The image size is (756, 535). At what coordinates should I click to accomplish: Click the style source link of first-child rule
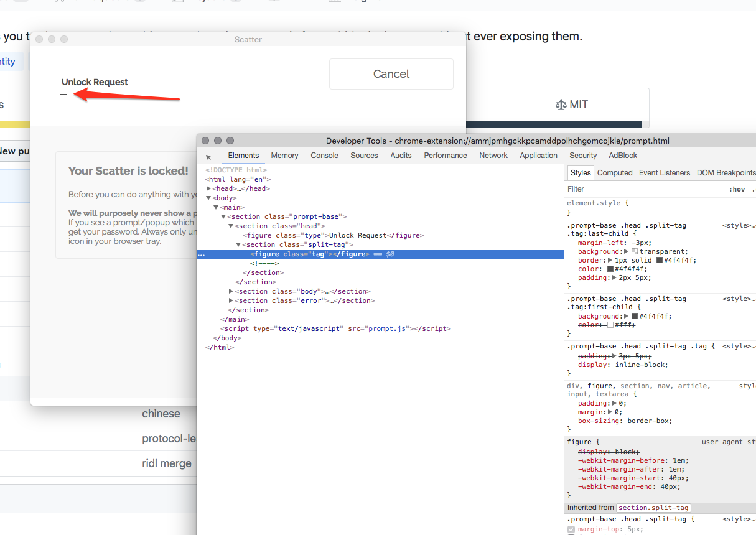pos(739,299)
